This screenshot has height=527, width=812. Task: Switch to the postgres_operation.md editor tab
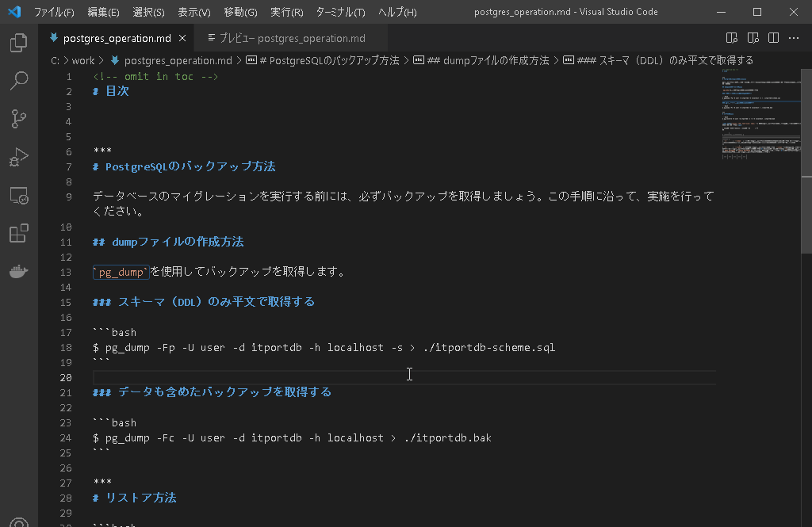pyautogui.click(x=117, y=38)
